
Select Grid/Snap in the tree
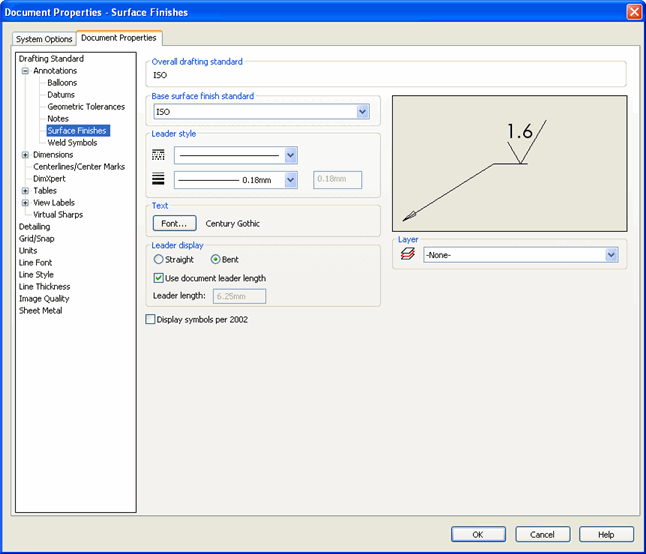pyautogui.click(x=36, y=238)
